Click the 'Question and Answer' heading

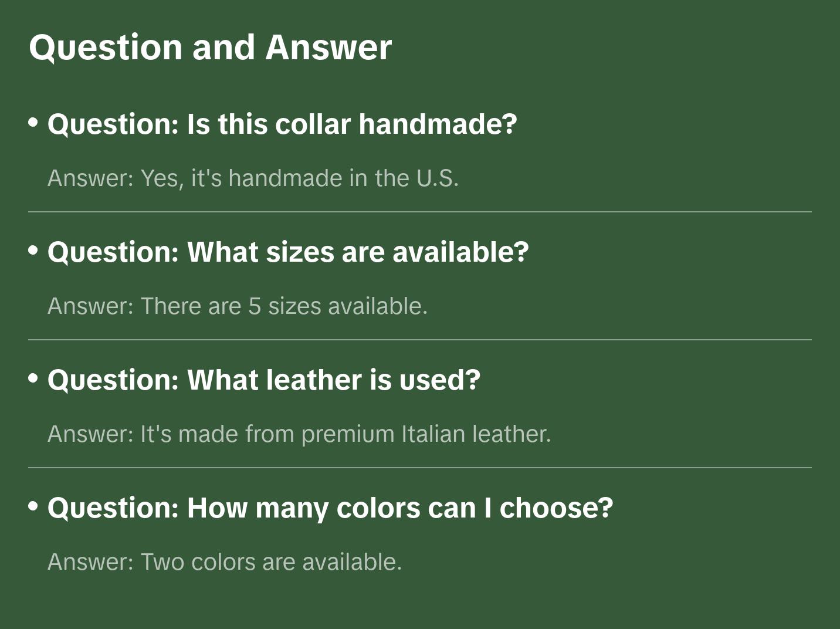tap(210, 47)
